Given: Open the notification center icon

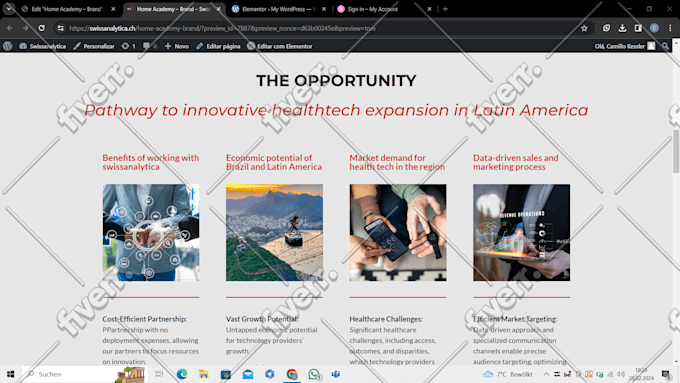Looking at the screenshot, I should point(666,374).
